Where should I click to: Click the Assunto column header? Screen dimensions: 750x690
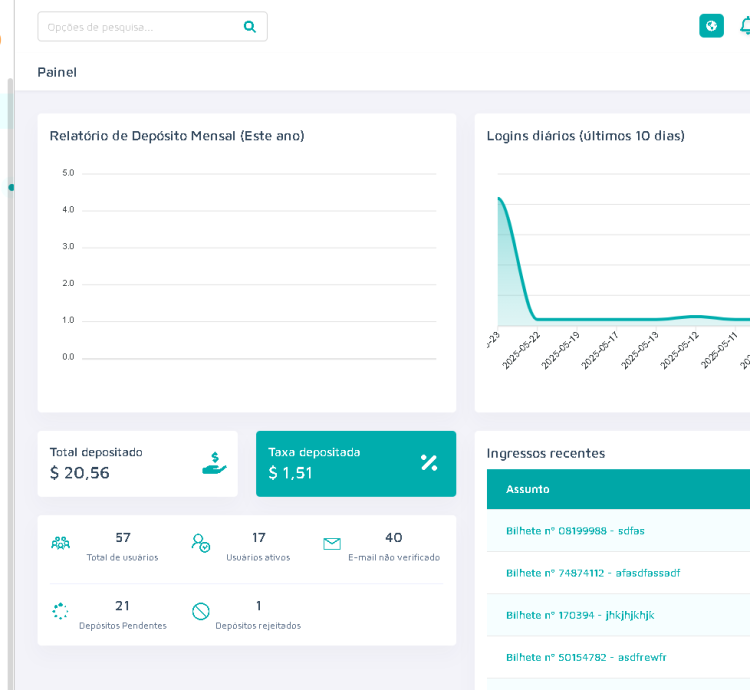pyautogui.click(x=527, y=489)
